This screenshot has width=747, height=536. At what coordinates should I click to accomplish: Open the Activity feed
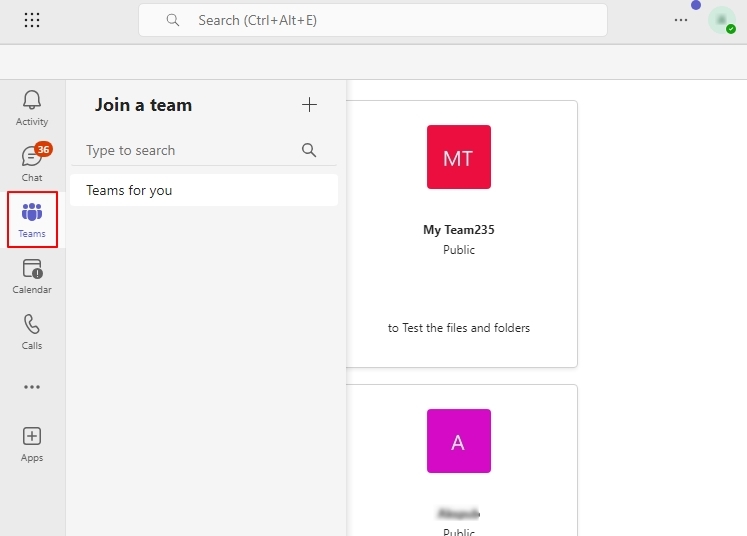[x=32, y=109]
